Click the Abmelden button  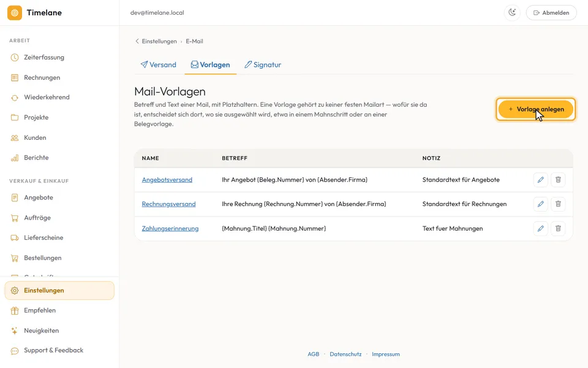[551, 13]
